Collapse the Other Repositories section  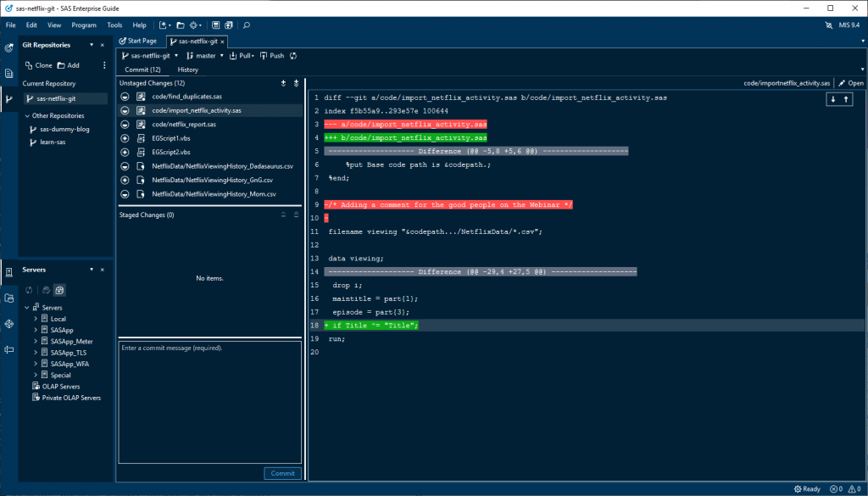[x=27, y=115]
